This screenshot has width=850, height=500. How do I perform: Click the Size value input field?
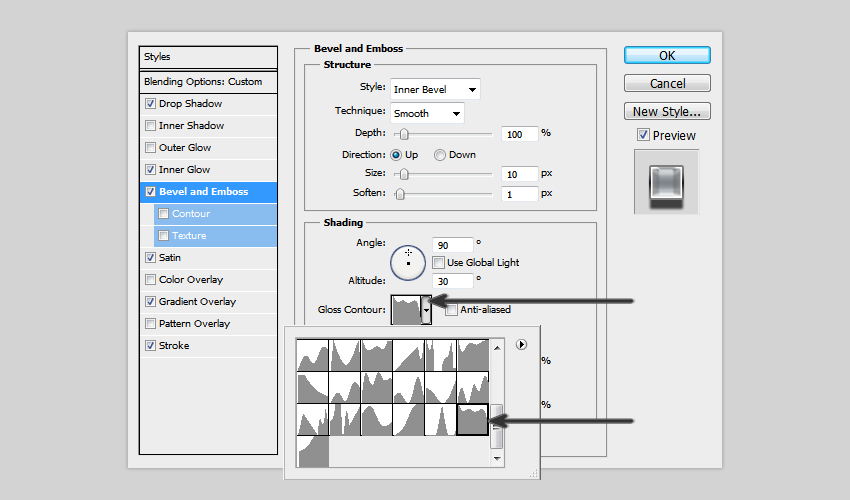pos(520,174)
